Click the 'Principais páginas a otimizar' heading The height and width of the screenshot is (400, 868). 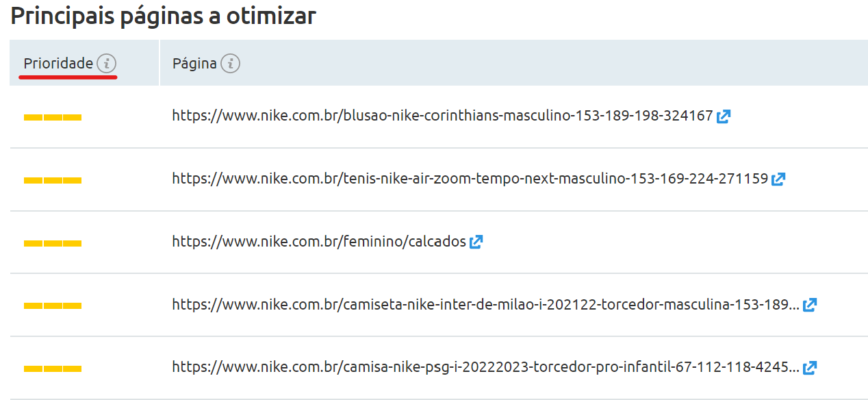coord(163,16)
